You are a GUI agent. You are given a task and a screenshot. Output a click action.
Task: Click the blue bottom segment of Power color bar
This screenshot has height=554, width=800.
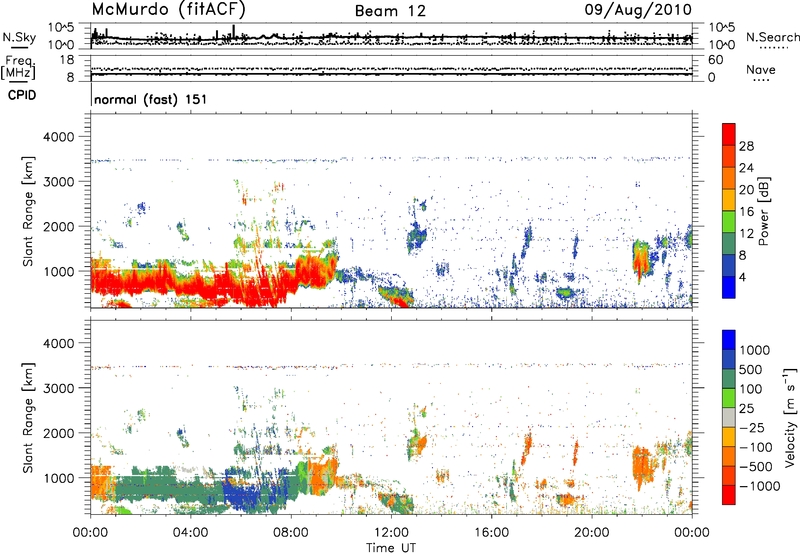tap(729, 287)
